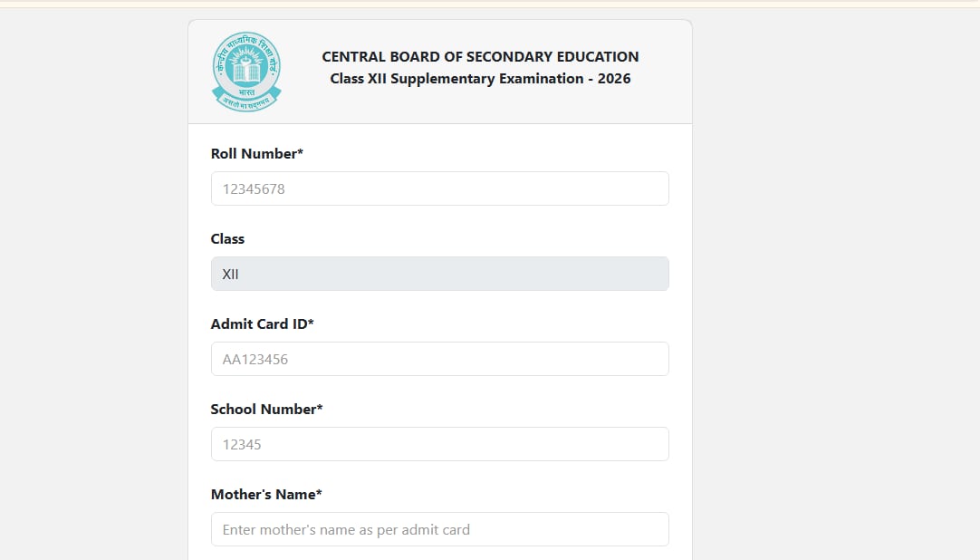980x560 pixels.
Task: Click the Admit Card ID label
Action: point(262,323)
